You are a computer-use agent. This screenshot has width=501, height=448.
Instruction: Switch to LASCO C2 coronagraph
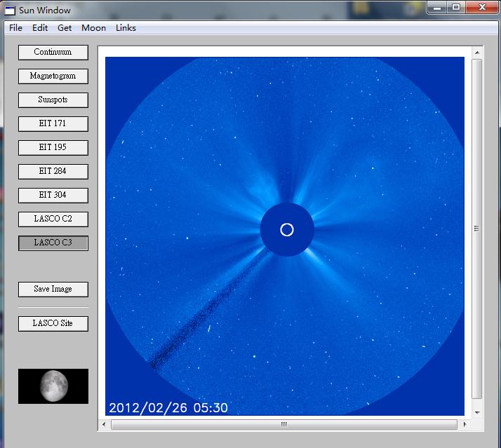[53, 219]
